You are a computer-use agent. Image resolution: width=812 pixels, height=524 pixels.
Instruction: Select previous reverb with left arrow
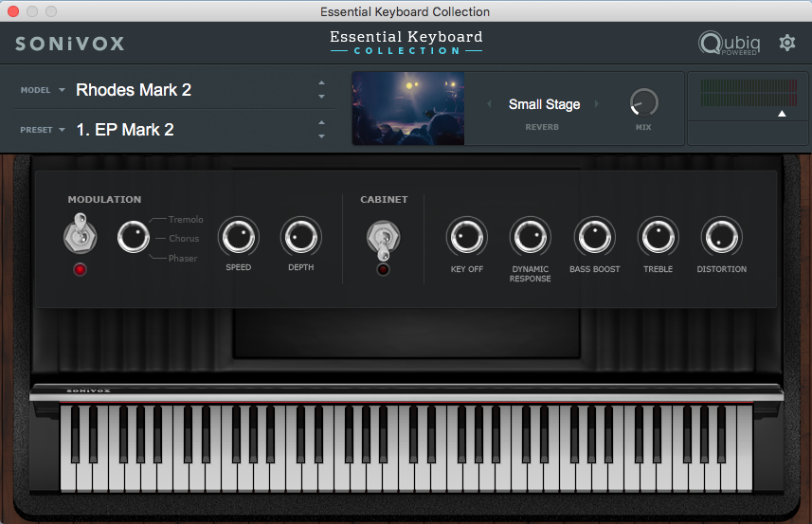489,104
